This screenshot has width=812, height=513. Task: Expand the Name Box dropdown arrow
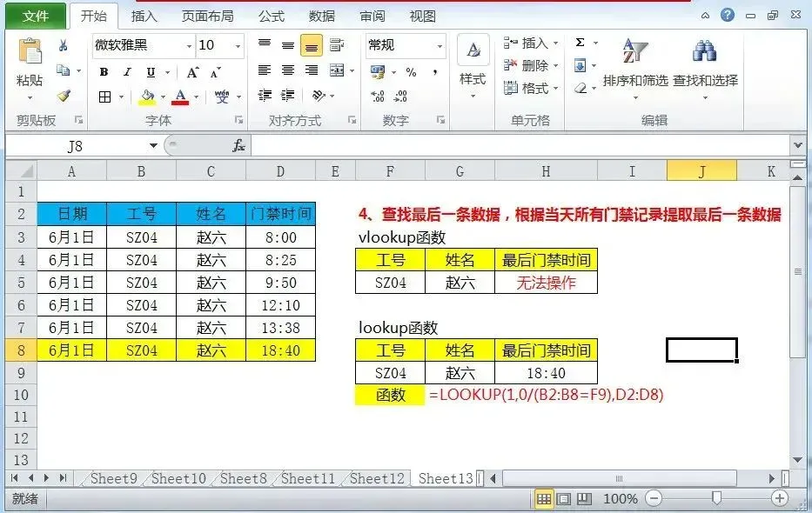point(153,146)
